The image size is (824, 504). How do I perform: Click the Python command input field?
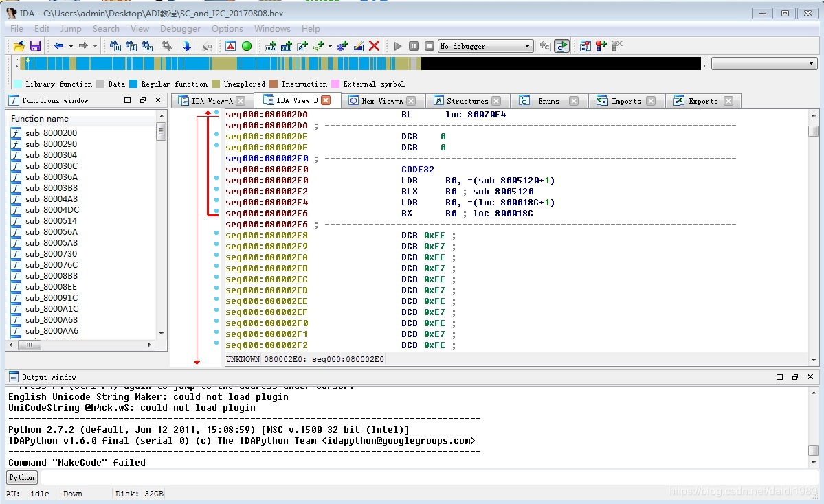point(426,477)
